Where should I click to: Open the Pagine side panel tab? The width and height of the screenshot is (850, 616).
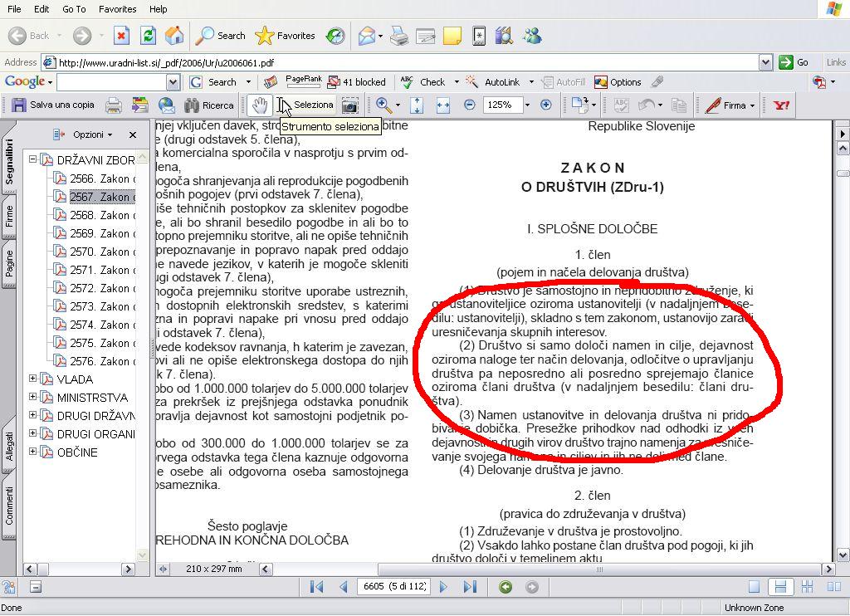[x=9, y=263]
